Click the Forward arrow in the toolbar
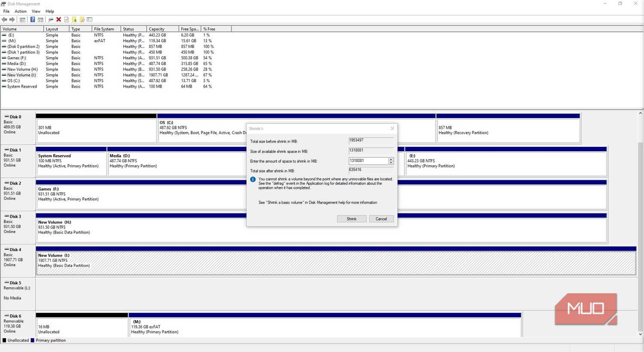This screenshot has width=644, height=352. pyautogui.click(x=12, y=19)
